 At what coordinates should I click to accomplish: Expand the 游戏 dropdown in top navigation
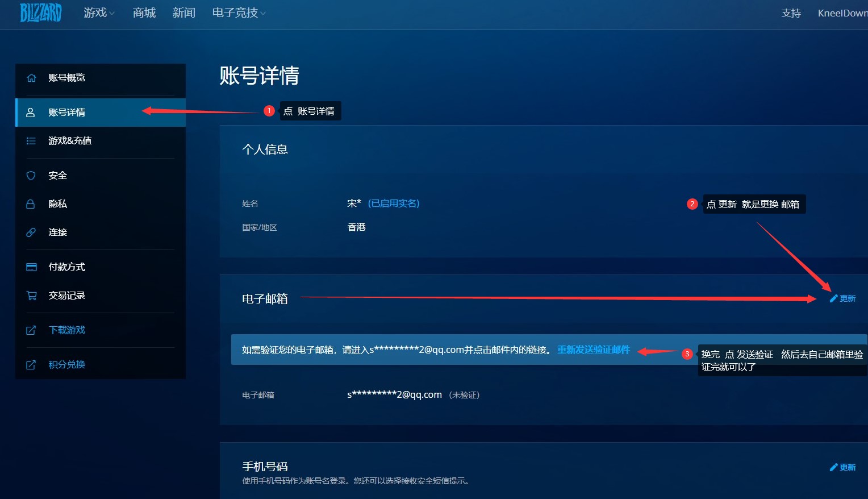(99, 13)
